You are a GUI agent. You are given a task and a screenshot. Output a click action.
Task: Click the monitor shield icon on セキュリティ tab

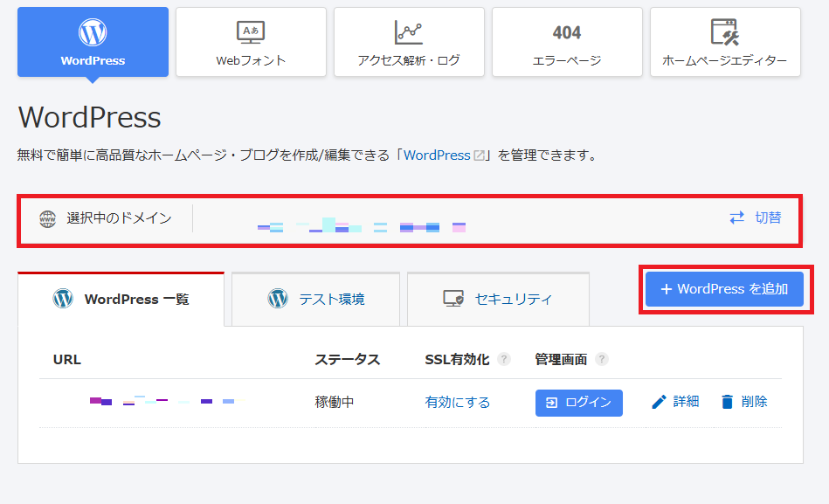pos(453,299)
